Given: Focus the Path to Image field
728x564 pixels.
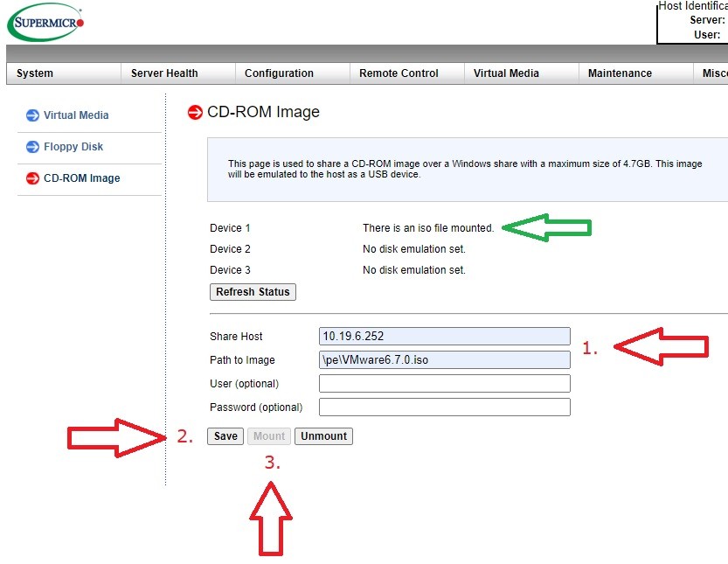Looking at the screenshot, I should (x=444, y=359).
